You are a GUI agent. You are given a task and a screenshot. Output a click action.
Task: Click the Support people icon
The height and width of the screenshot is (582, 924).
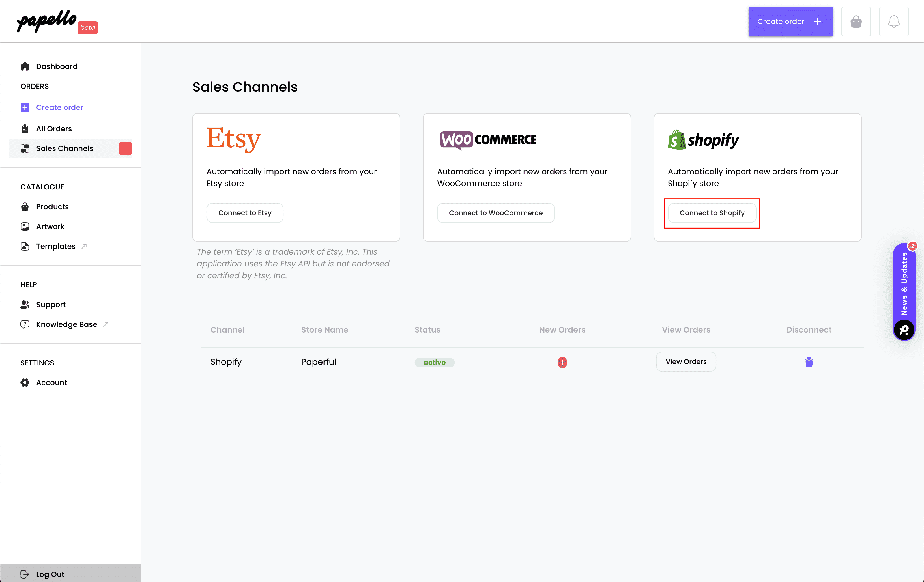25,305
